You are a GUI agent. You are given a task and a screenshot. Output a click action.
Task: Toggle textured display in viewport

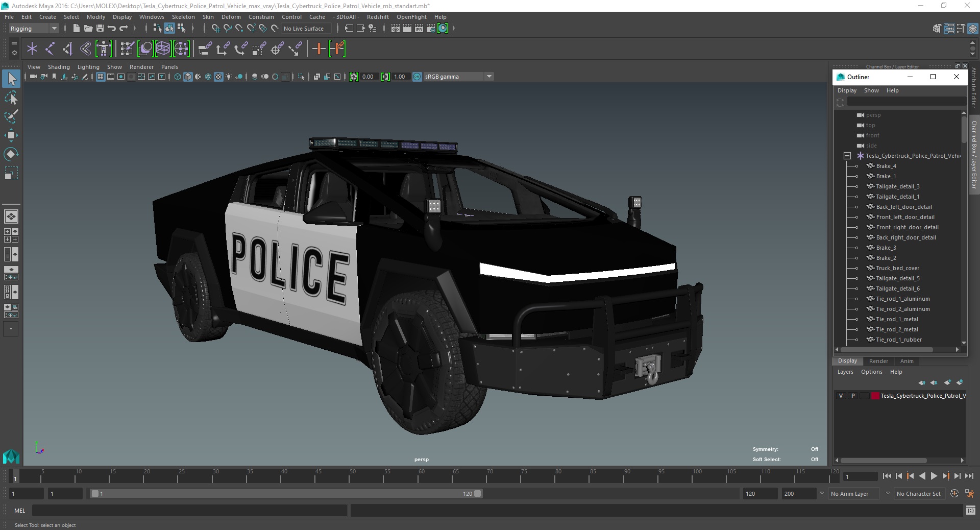click(218, 77)
